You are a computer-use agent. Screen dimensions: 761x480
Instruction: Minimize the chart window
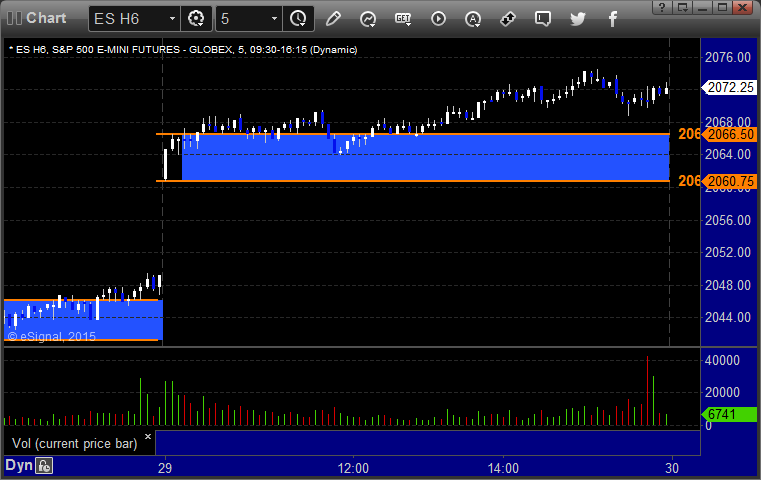(702, 7)
